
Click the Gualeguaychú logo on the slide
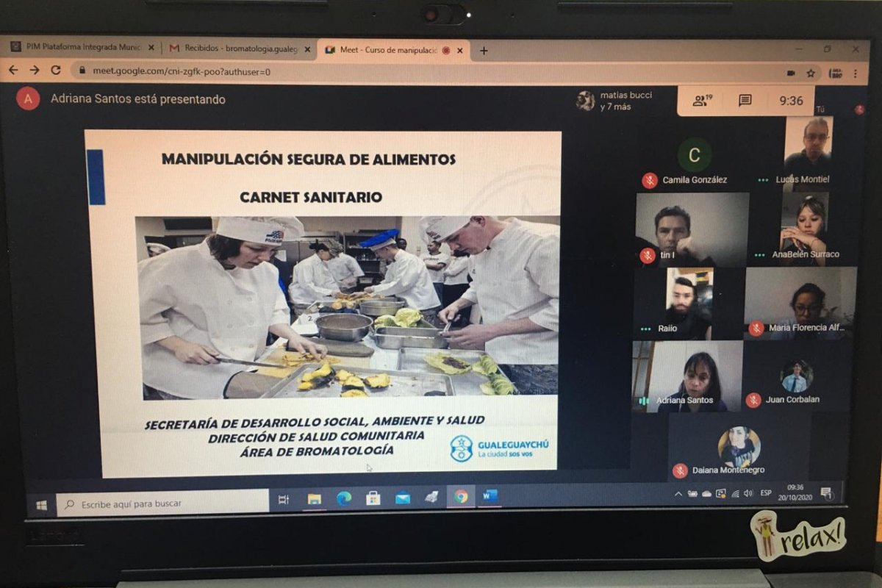pos(499,448)
